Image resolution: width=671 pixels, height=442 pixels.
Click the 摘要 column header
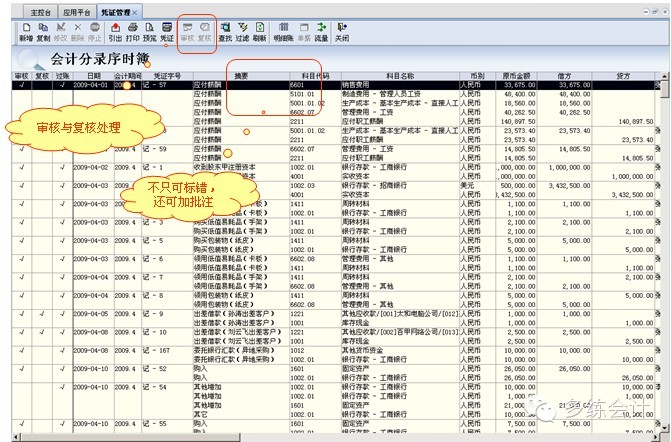[241, 76]
